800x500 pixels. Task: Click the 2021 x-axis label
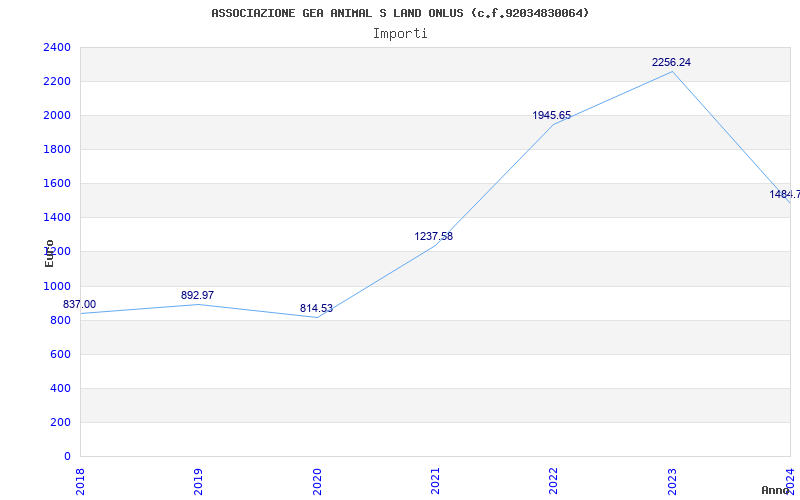coord(435,482)
